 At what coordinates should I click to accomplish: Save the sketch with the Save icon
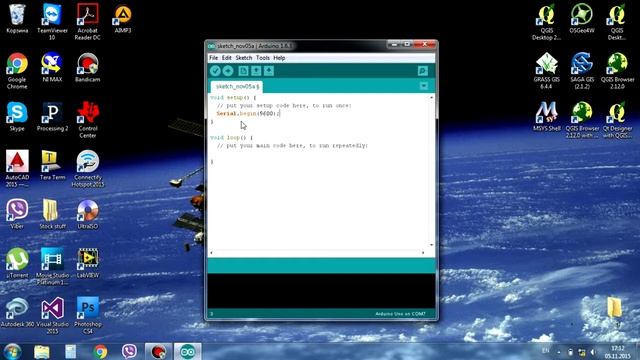pyautogui.click(x=269, y=71)
